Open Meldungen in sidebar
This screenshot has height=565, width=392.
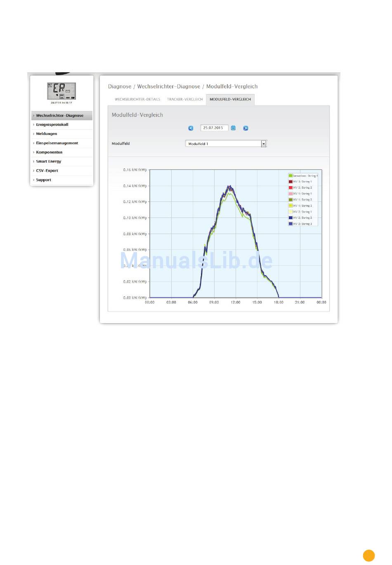coord(62,134)
